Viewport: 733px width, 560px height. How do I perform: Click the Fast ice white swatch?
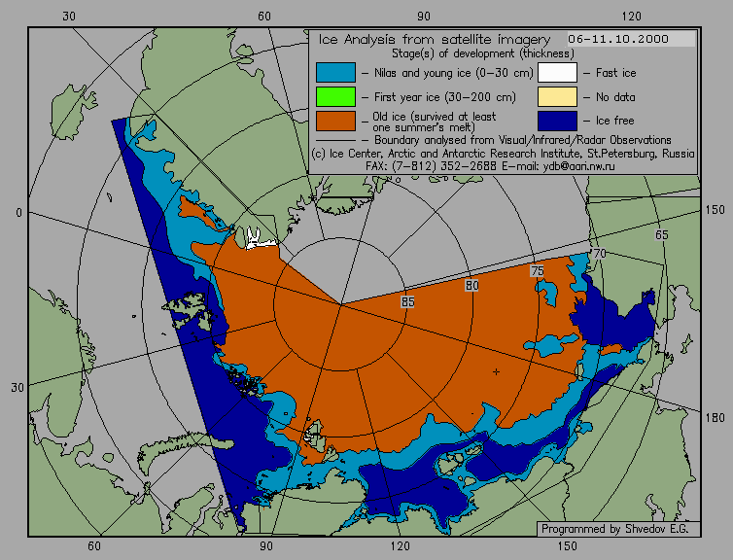(x=557, y=73)
